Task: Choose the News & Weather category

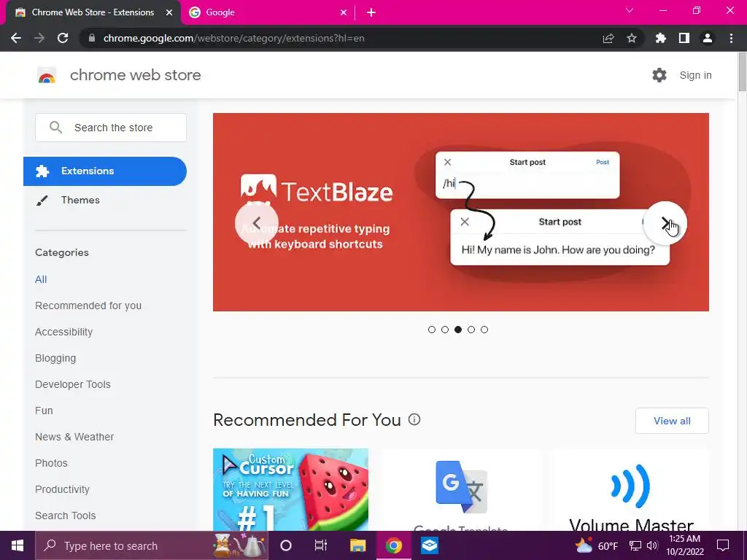Action: coord(74,437)
